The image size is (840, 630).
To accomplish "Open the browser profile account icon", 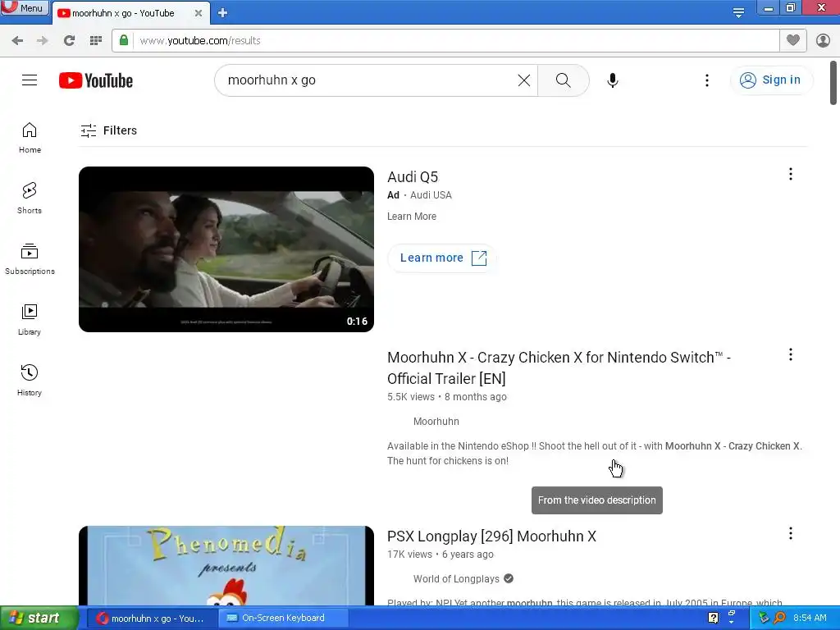I will coord(823,41).
